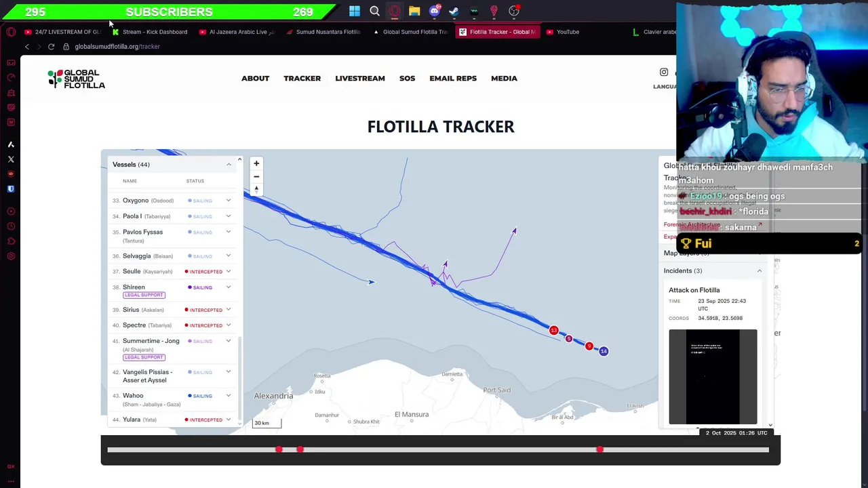
Task: Click the last red marker on timeline
Action: point(599,449)
